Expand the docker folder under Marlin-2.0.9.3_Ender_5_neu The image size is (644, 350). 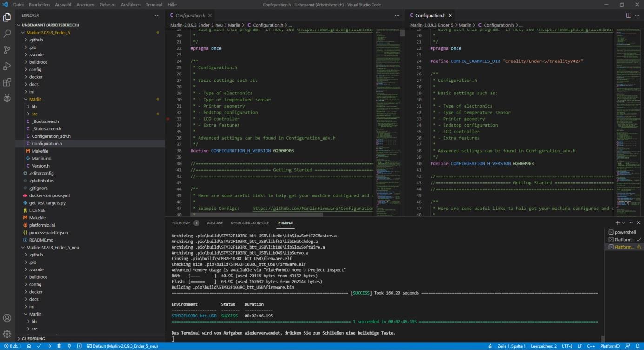click(x=90, y=292)
